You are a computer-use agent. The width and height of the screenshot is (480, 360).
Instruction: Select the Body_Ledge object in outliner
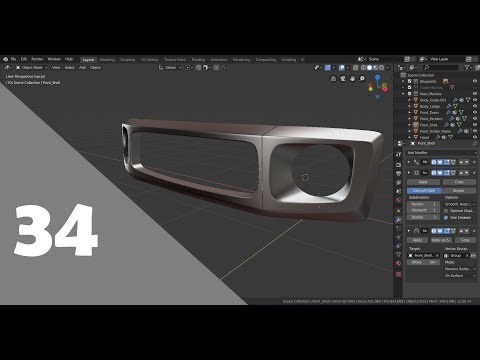(430, 106)
